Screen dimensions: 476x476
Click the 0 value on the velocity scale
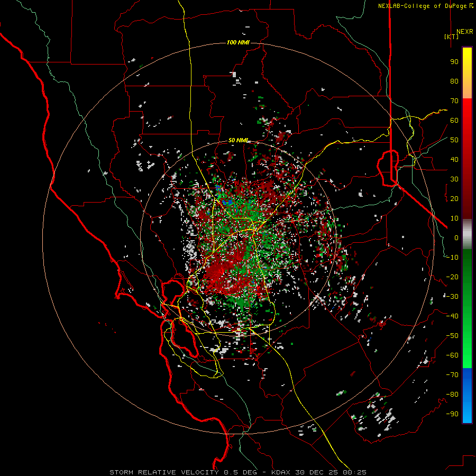click(456, 238)
